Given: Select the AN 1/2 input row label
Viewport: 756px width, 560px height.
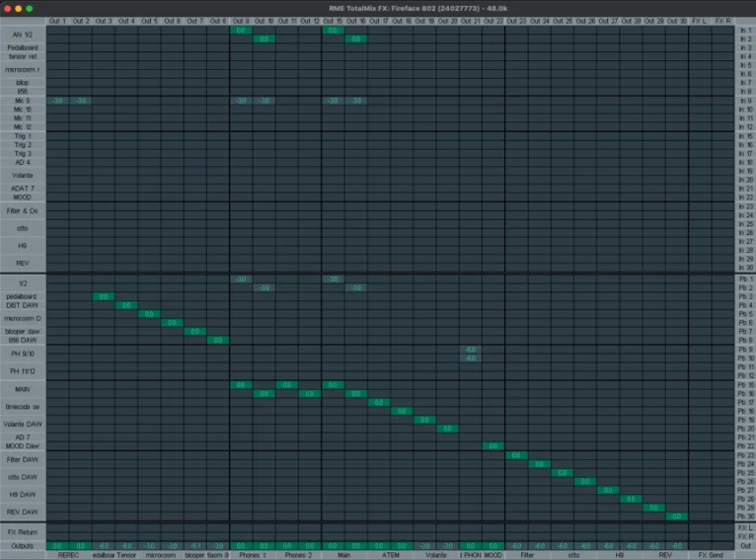Looking at the screenshot, I should (23, 35).
